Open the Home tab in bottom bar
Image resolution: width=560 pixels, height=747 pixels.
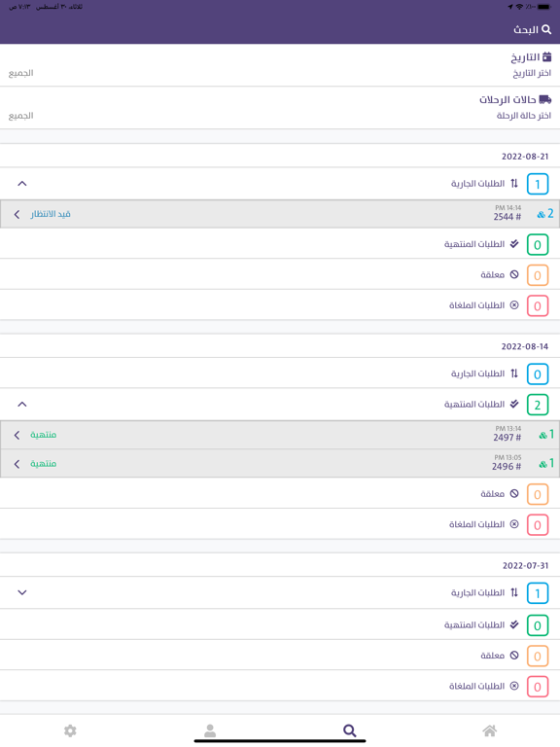tap(490, 730)
